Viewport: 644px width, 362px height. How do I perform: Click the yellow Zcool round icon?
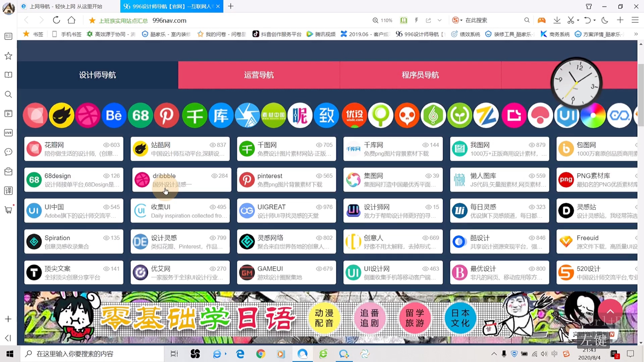coord(61,115)
